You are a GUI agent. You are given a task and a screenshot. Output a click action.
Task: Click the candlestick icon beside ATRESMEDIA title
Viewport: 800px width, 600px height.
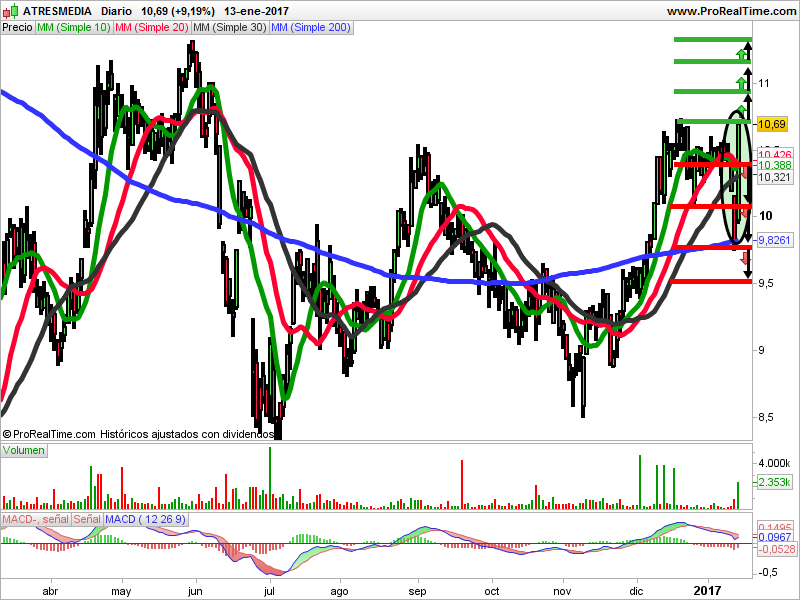pos(11,11)
